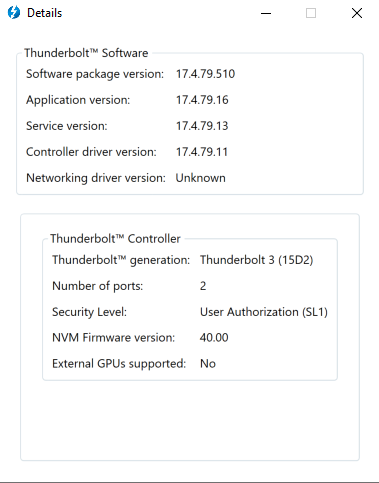Screen dimensions: 379x483
Task: Click the Thunderbolt 3 (15D2) generation value
Action: pyautogui.click(x=257, y=260)
